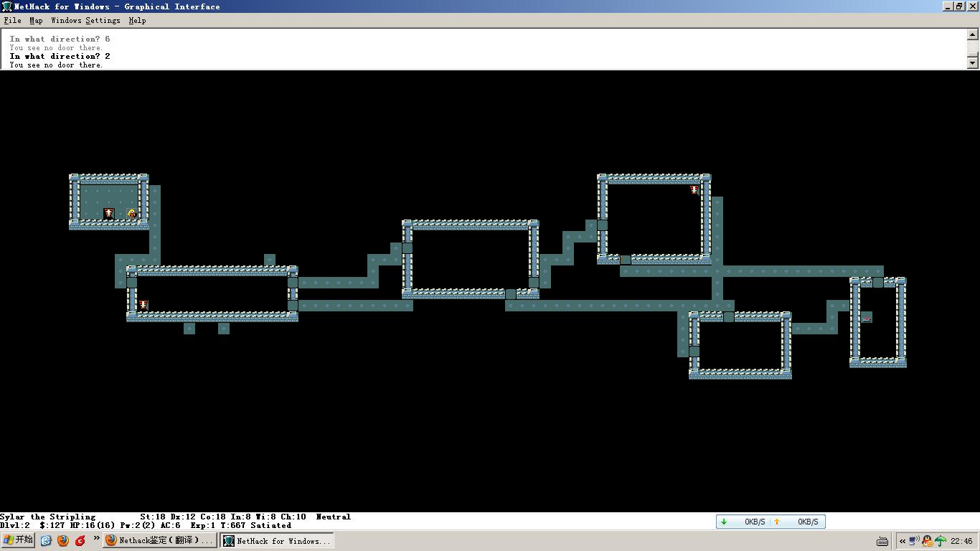This screenshot has width=980, height=551.
Task: Click the keyboard language bar icon
Action: click(x=882, y=541)
